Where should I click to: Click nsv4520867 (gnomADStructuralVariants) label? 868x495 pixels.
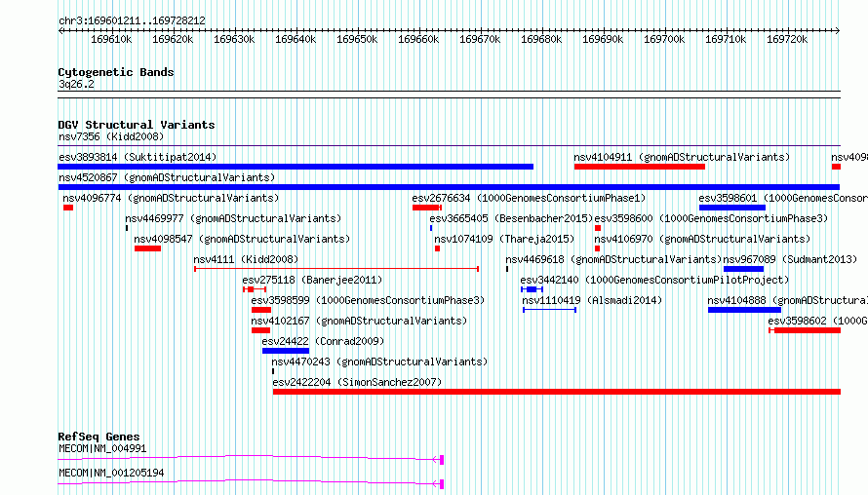click(167, 177)
